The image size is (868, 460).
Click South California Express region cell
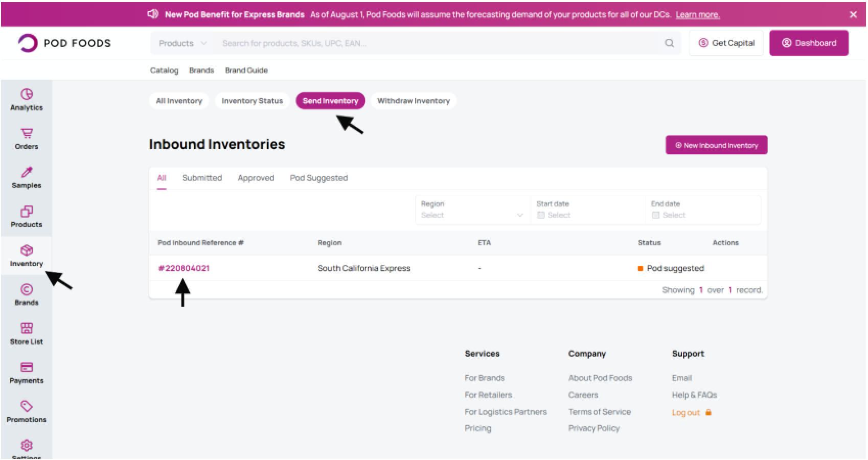coord(363,268)
